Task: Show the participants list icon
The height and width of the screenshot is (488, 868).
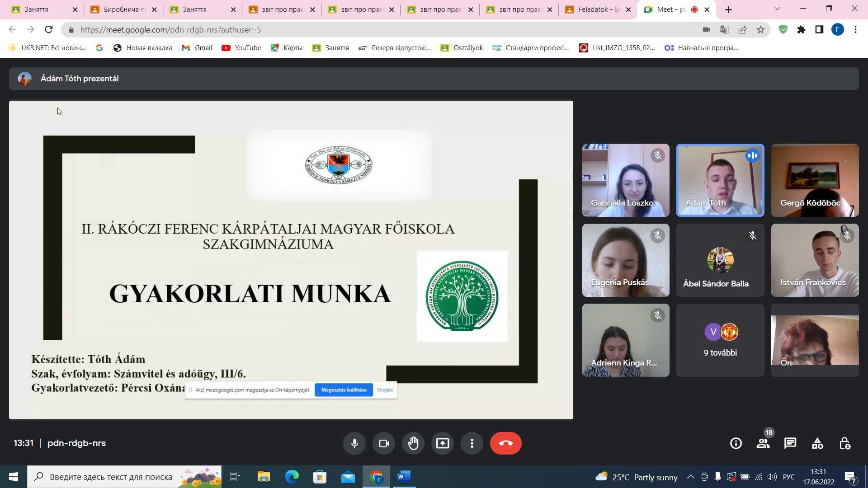Action: click(763, 443)
